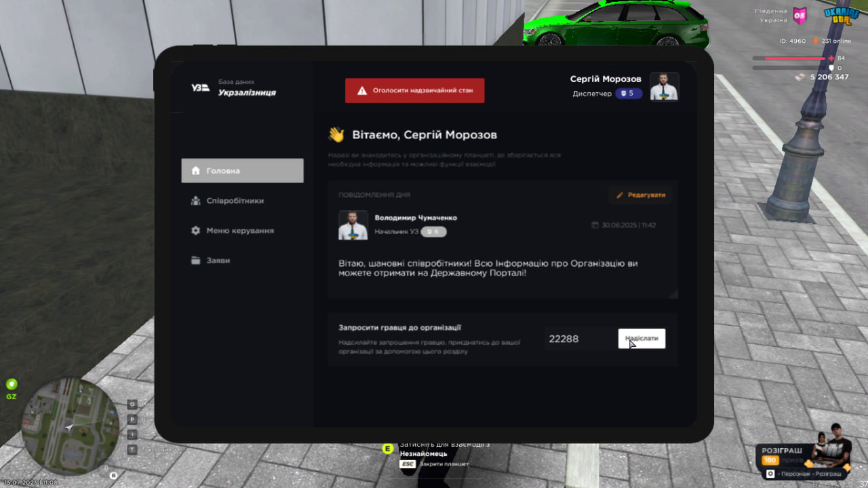Open Меню керування in the sidebar

pos(242,231)
